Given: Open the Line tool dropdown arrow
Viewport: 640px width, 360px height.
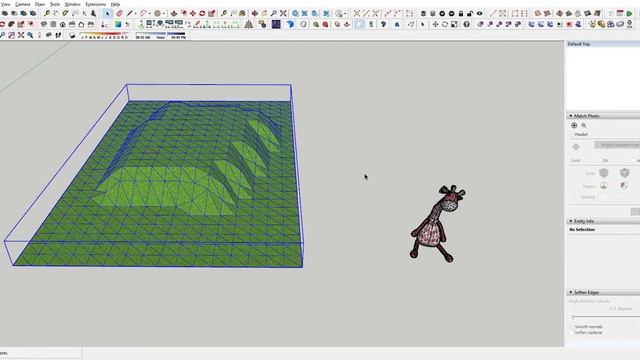Looking at the screenshot, I should pos(136,13).
